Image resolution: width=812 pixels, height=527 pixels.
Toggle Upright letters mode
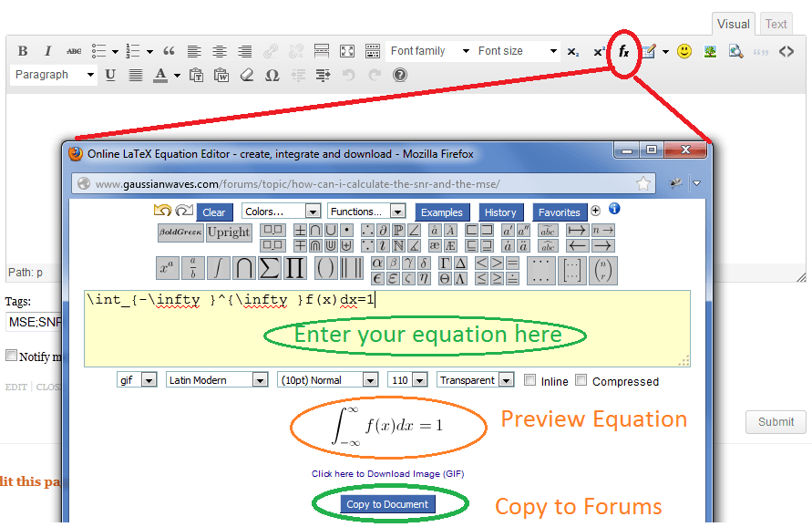click(x=229, y=232)
